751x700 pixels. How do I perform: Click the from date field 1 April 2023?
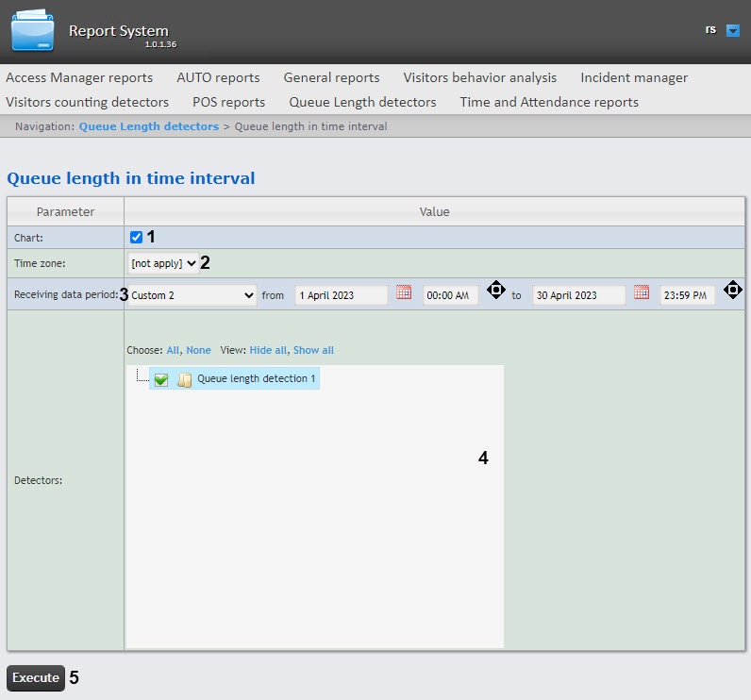(341, 295)
